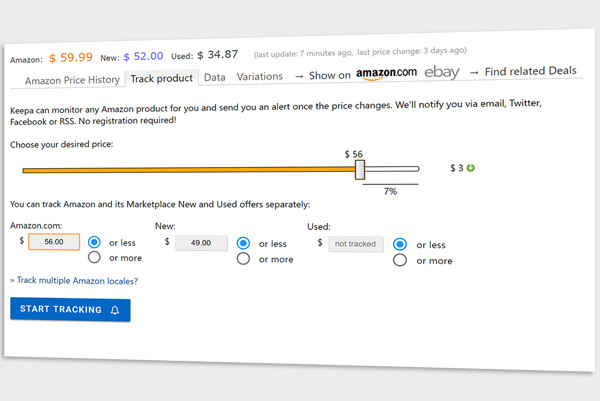Viewport: 600px width, 401px height.
Task: Select Used 'or less' radio button
Action: coord(400,244)
